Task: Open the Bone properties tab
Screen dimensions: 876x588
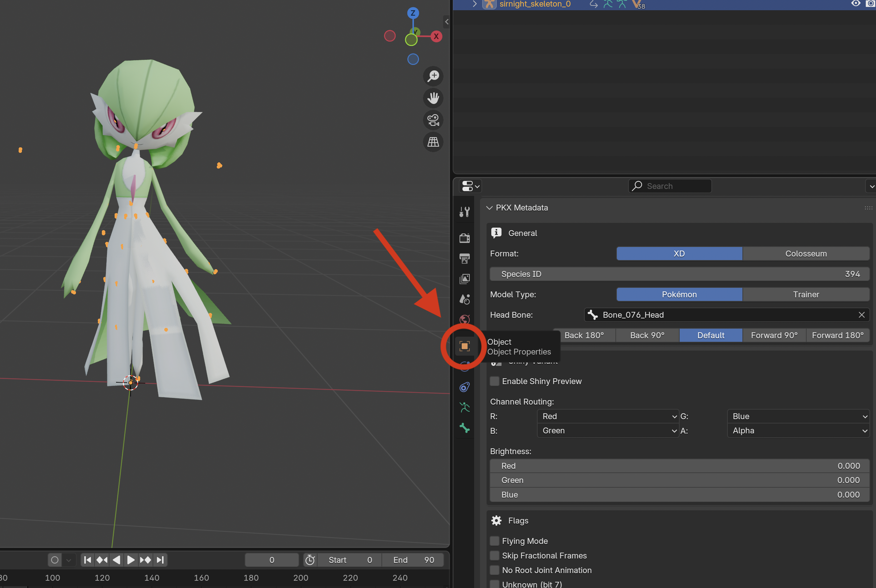Action: [x=464, y=428]
